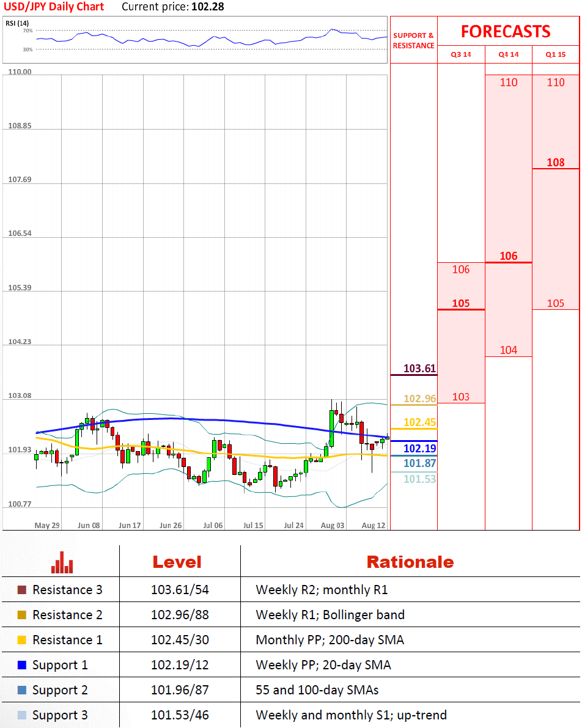Click the bold 106 forecast in Q4 14
Viewport: 582px width, 728px height.
[x=509, y=256]
